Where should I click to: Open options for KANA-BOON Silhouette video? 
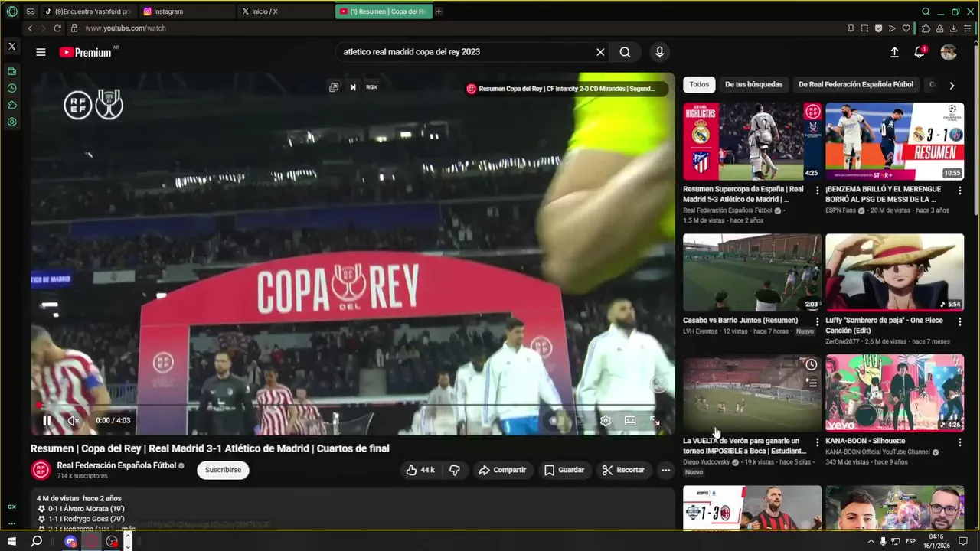pyautogui.click(x=959, y=442)
